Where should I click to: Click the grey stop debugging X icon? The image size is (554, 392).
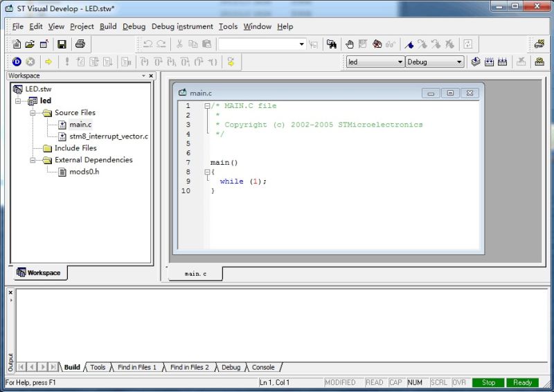coord(30,62)
